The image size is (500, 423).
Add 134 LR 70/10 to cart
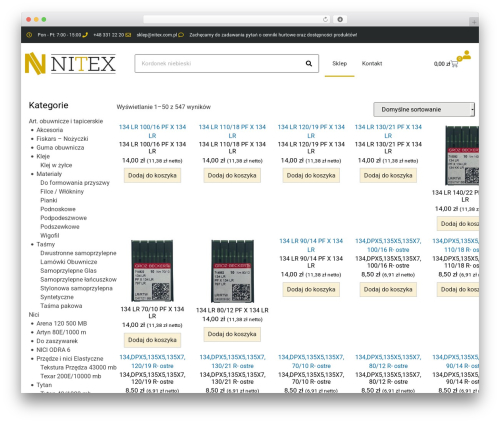[x=152, y=340]
